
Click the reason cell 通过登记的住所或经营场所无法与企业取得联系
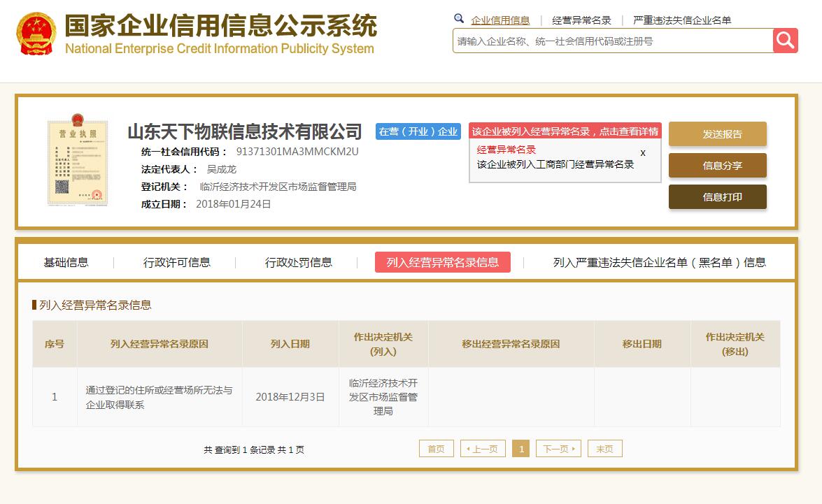pyautogui.click(x=160, y=397)
